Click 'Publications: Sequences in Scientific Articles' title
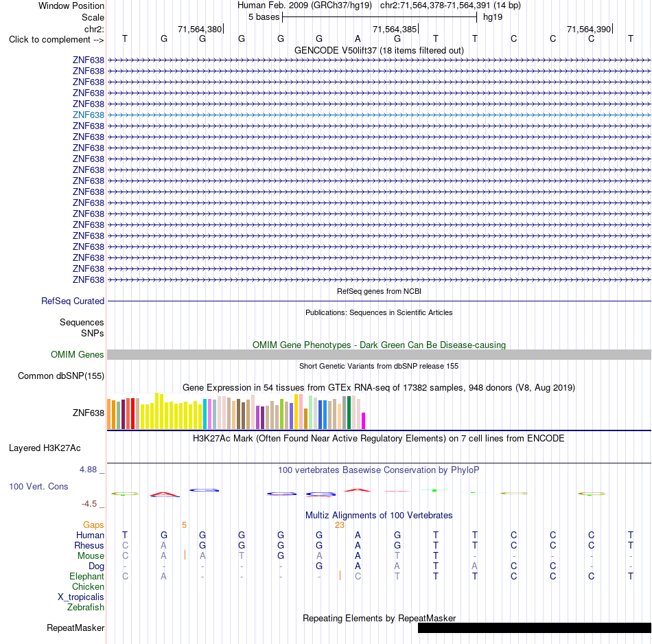This screenshot has width=652, height=644. [x=379, y=312]
